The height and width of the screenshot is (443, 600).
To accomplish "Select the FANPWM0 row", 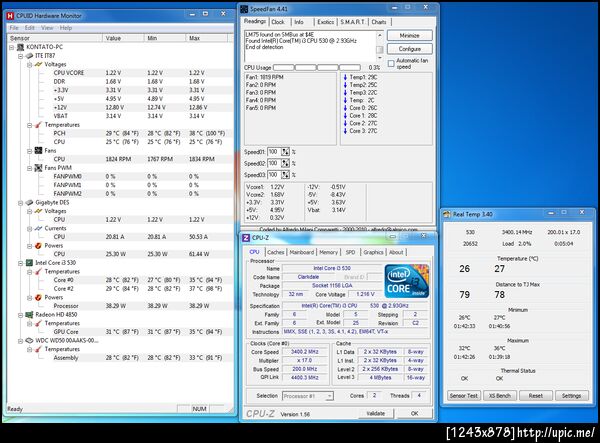I will coord(121,176).
